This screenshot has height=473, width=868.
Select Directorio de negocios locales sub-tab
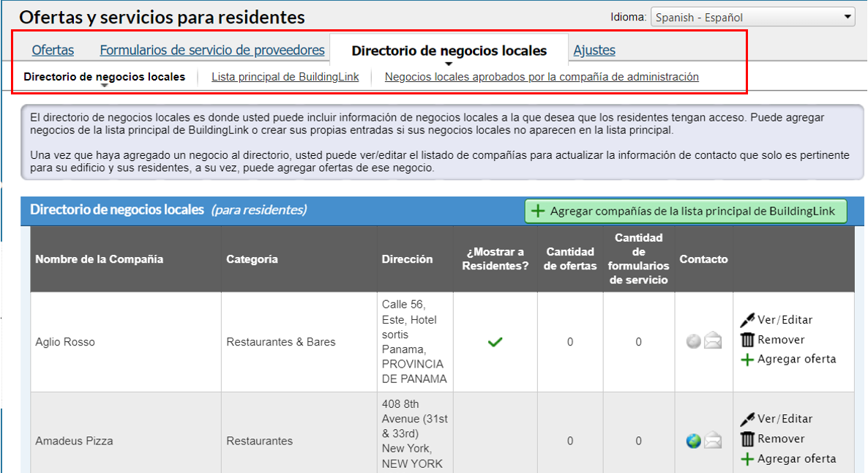click(104, 76)
